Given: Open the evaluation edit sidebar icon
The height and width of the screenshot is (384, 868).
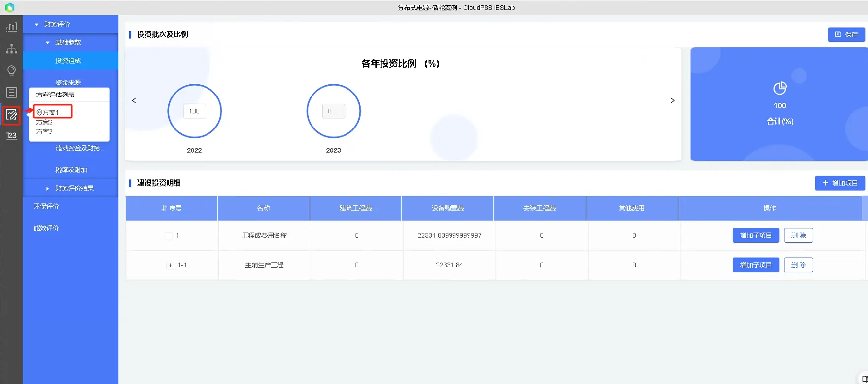Looking at the screenshot, I should 11,115.
